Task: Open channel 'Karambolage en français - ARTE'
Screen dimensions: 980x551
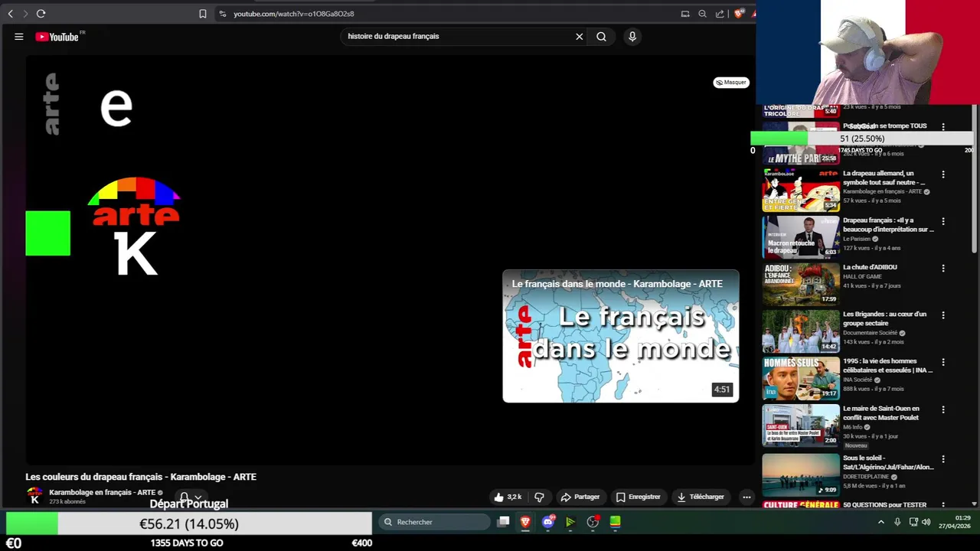Action: coord(103,492)
